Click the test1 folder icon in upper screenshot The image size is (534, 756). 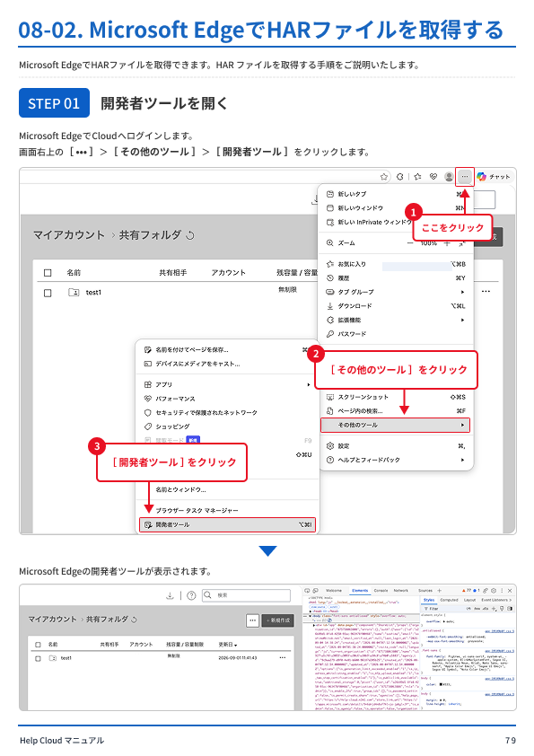pos(74,292)
